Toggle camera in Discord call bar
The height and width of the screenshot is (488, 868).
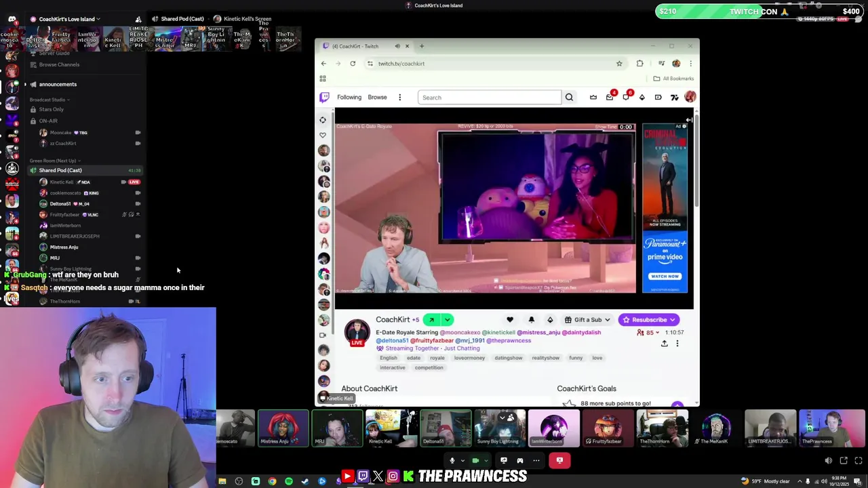475,460
